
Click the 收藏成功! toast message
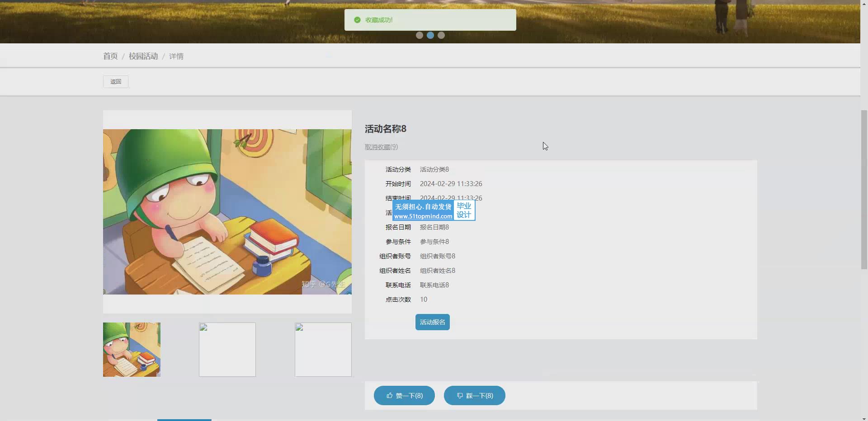(x=430, y=20)
